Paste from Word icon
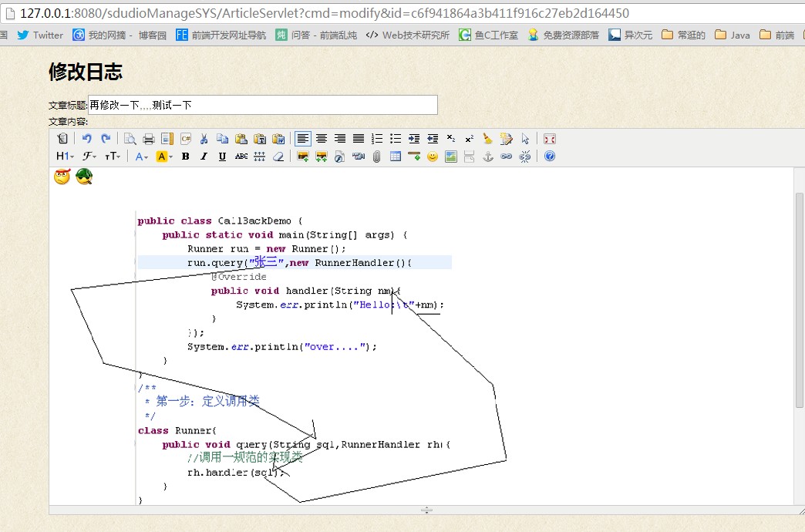The image size is (805, 532). (x=278, y=139)
